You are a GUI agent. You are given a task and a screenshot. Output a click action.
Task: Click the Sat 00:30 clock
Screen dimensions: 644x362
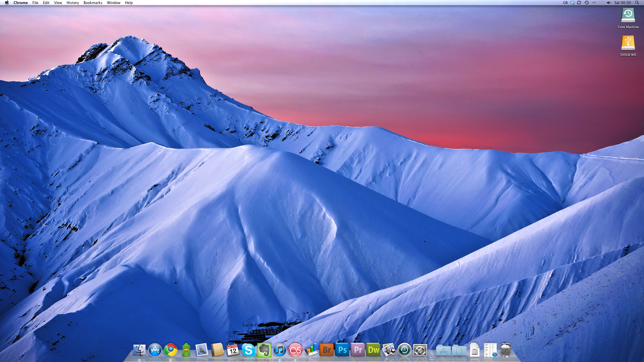(622, 3)
